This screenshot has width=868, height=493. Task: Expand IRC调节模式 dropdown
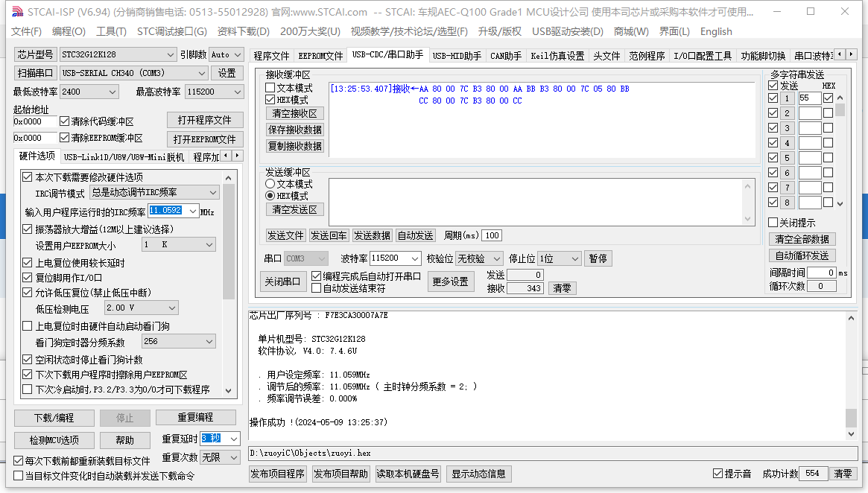(213, 193)
